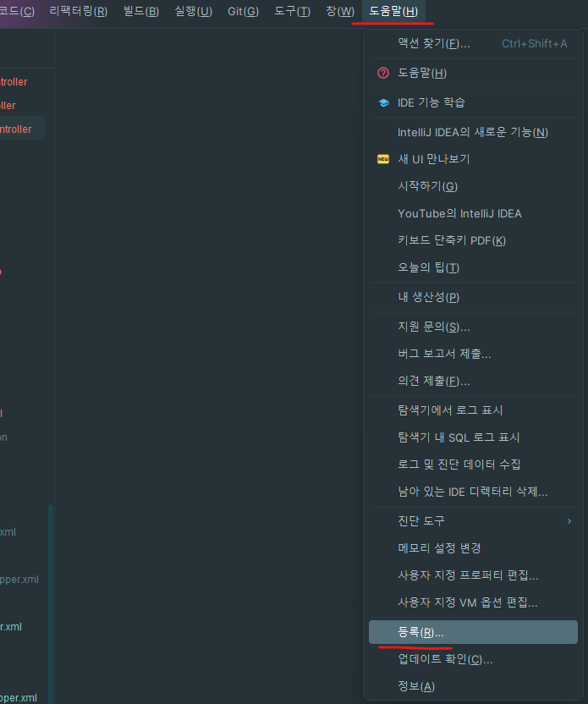Screen dimensions: 588x704
Task: Open YouTube의 IntelliJ IDEA
Action: click(x=473, y=214)
